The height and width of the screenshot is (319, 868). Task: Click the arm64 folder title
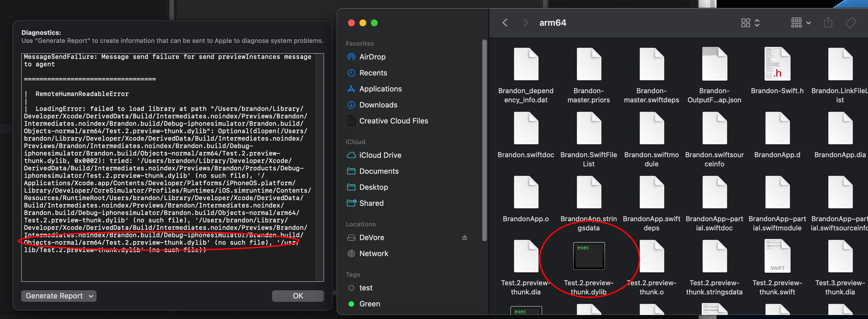[x=553, y=23]
